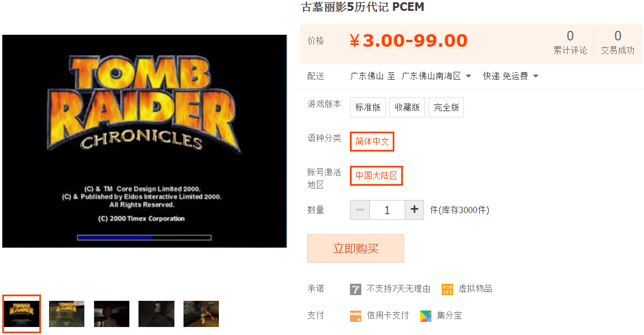
Task: Click the credit card payment icon
Action: pyautogui.click(x=356, y=316)
